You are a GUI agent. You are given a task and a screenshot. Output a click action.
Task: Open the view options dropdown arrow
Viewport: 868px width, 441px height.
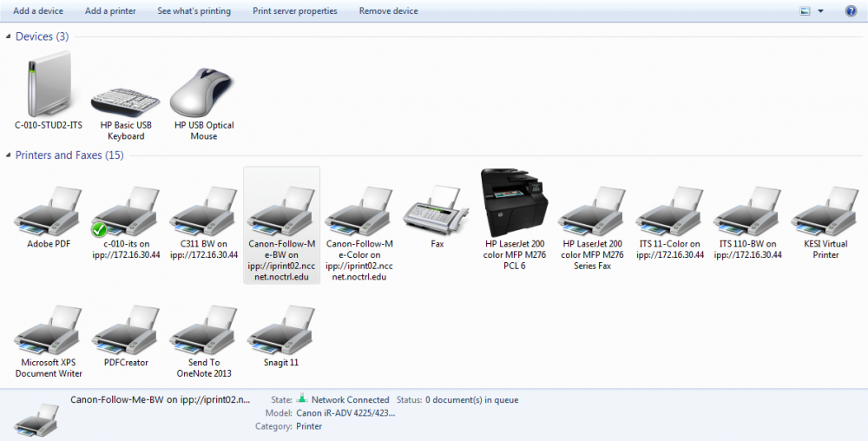point(820,11)
